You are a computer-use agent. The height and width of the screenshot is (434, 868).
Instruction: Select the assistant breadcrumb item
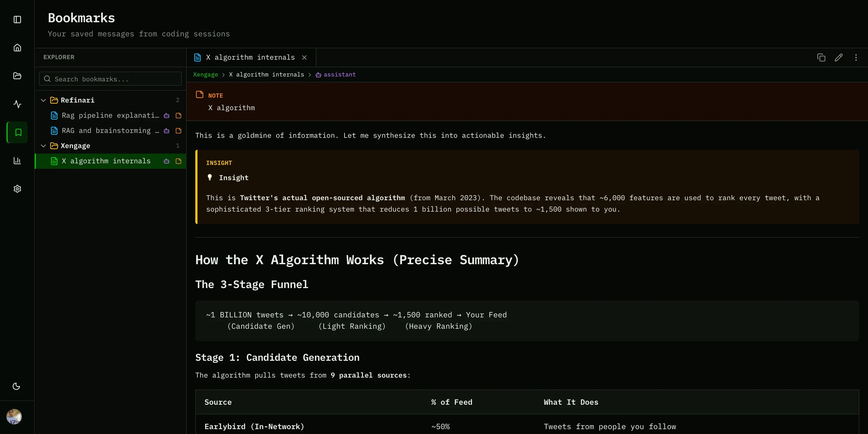pyautogui.click(x=339, y=75)
